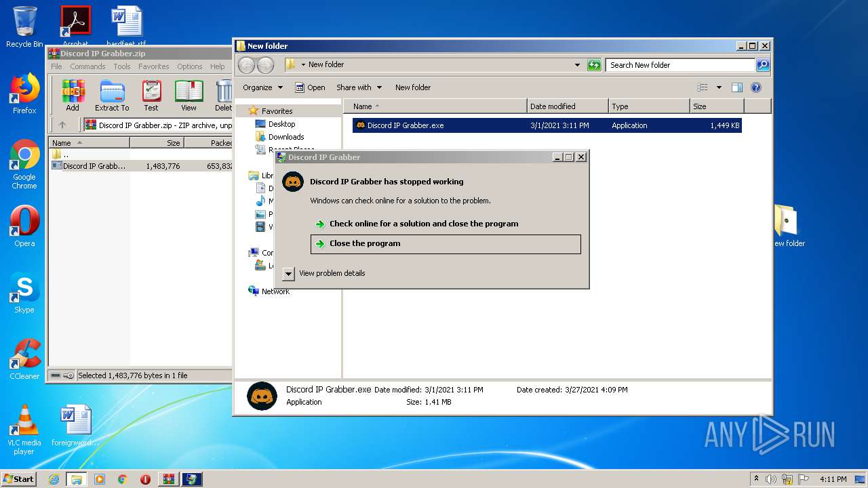Click the taskbar clock showing 4:11 PM
This screenshot has height=488, width=868.
(x=833, y=479)
